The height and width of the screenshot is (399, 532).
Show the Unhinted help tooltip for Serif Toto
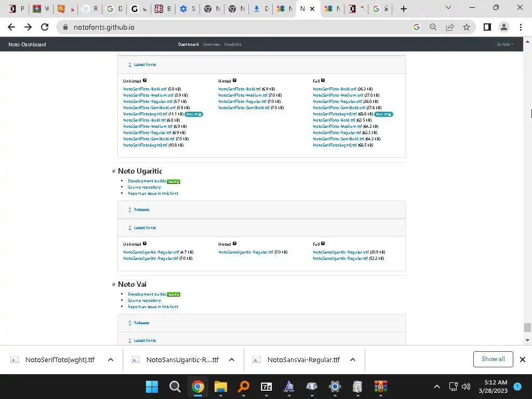pyautogui.click(x=145, y=81)
